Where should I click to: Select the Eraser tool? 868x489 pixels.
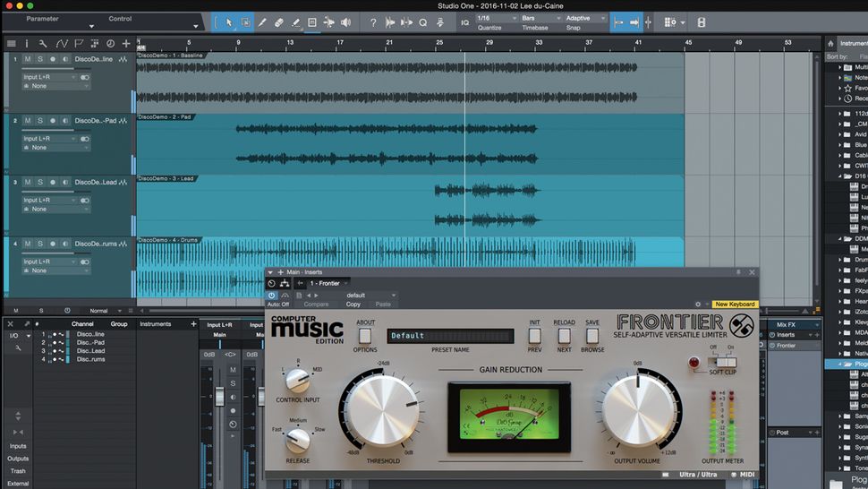point(279,22)
